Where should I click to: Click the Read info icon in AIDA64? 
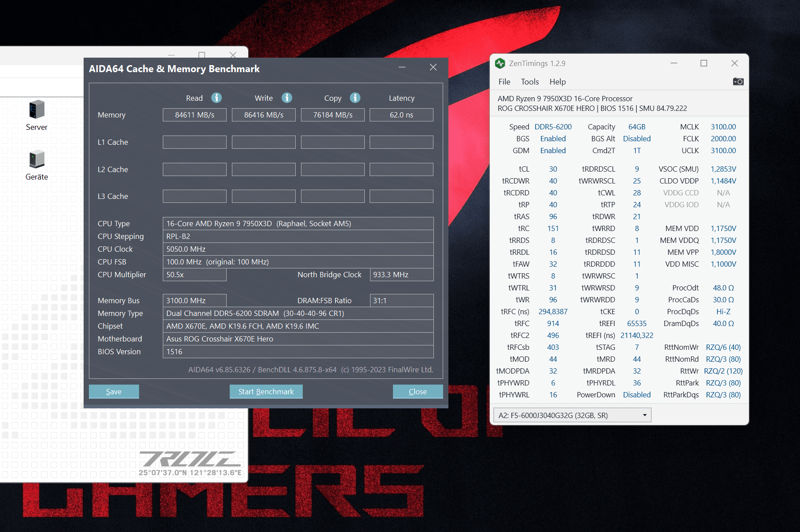pyautogui.click(x=217, y=98)
